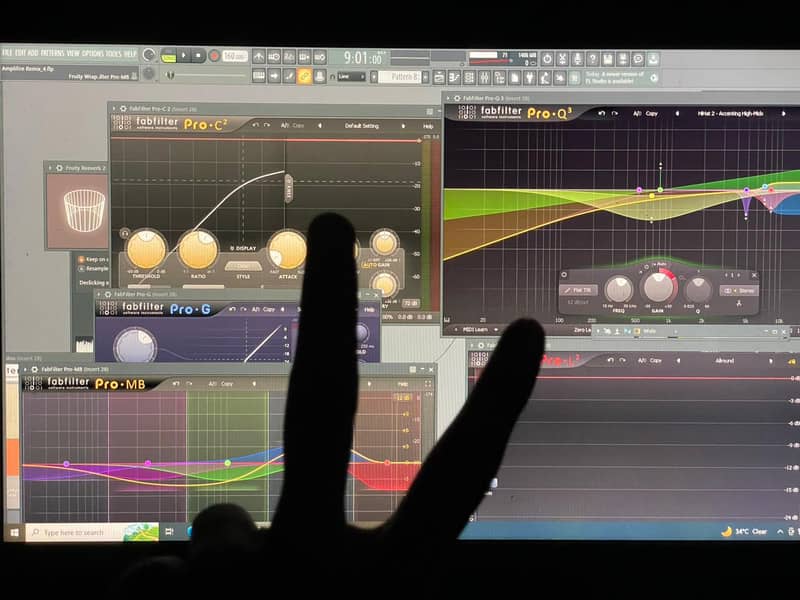Open the HELP menu in FL Studio
This screenshot has height=600, width=800.
(130, 53)
